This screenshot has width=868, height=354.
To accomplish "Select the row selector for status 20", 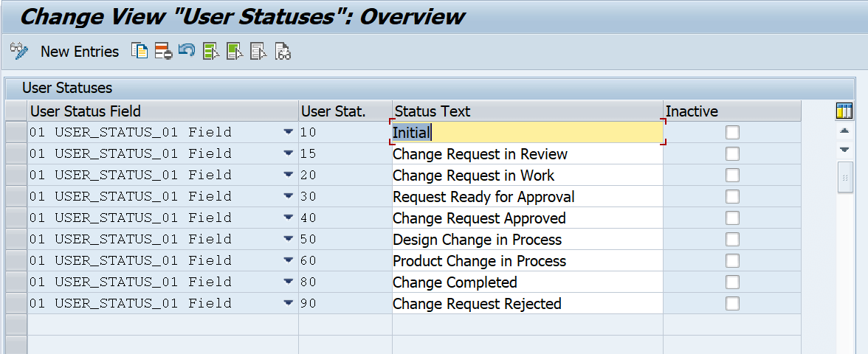I will click(16, 176).
